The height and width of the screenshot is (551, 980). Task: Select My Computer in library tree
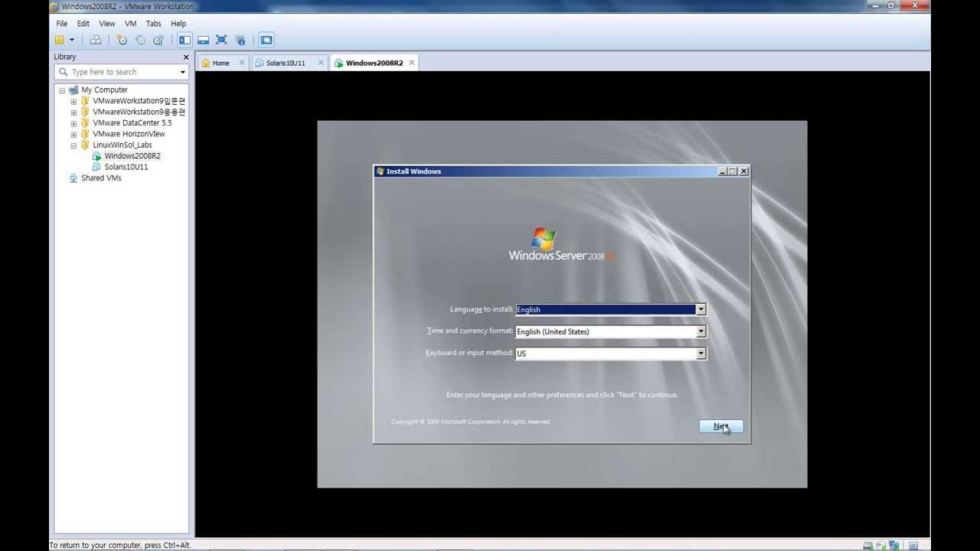click(104, 90)
